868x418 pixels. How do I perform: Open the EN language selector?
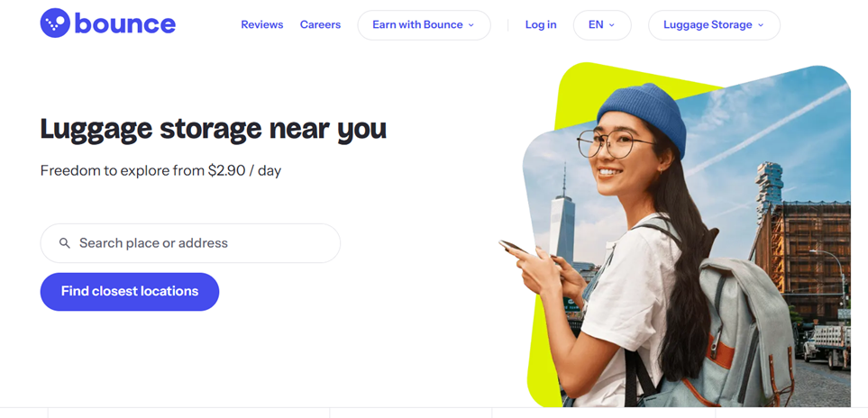coord(602,25)
